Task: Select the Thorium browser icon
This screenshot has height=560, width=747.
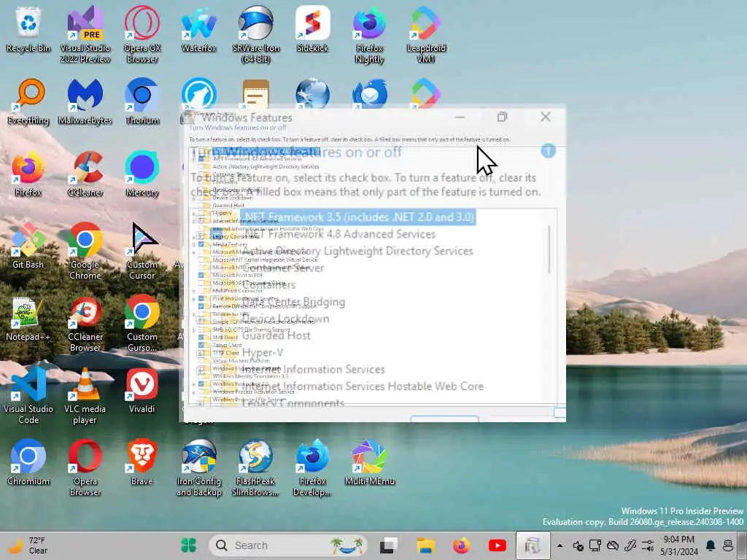Action: point(142,102)
